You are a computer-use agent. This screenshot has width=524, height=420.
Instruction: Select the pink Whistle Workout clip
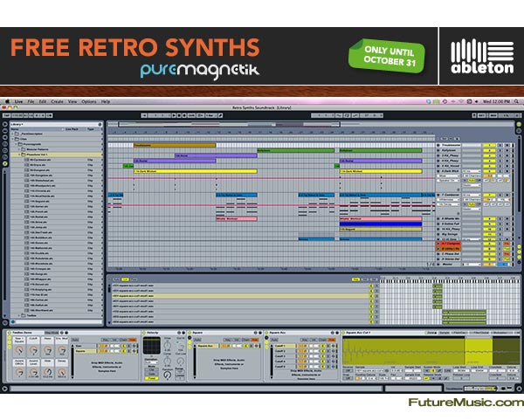coord(237,219)
